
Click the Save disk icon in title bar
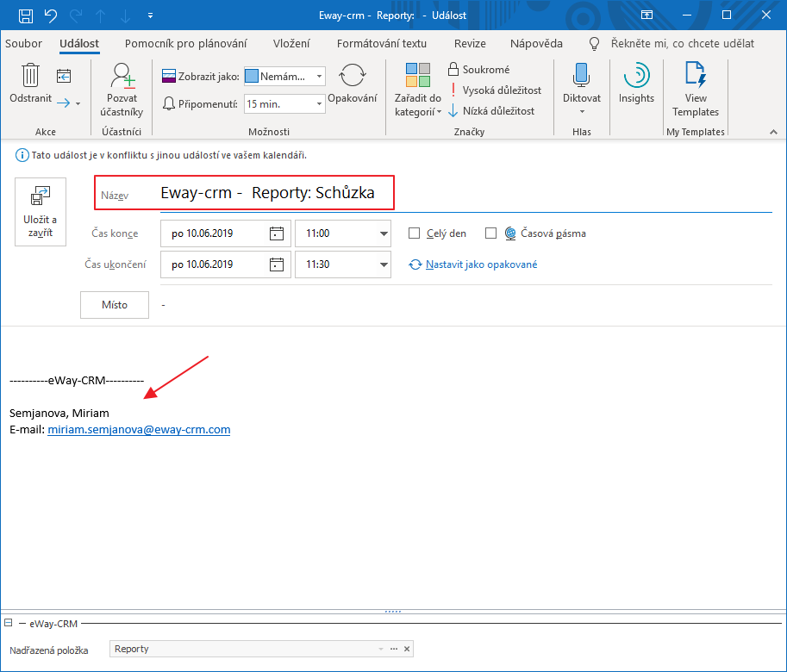pyautogui.click(x=26, y=16)
